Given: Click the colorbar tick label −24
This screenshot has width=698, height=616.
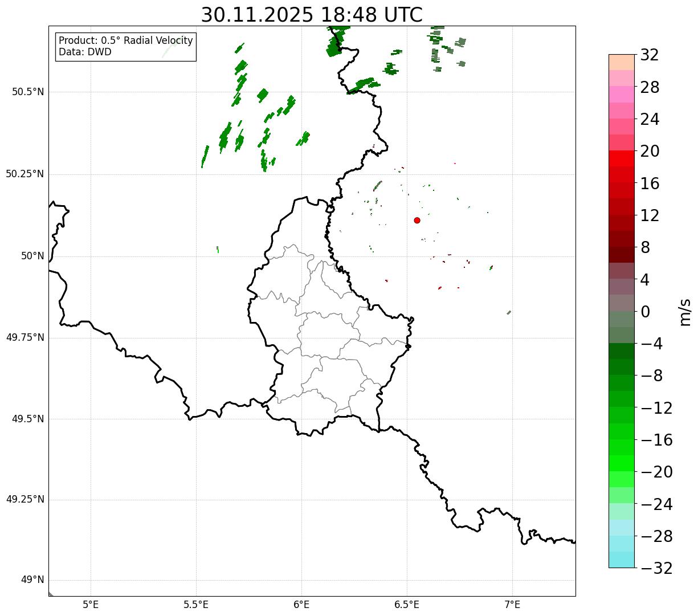Looking at the screenshot, I should pos(656,504).
